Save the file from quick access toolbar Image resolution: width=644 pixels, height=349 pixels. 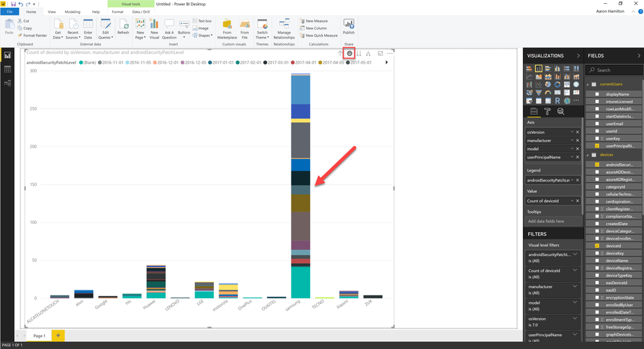click(x=13, y=4)
